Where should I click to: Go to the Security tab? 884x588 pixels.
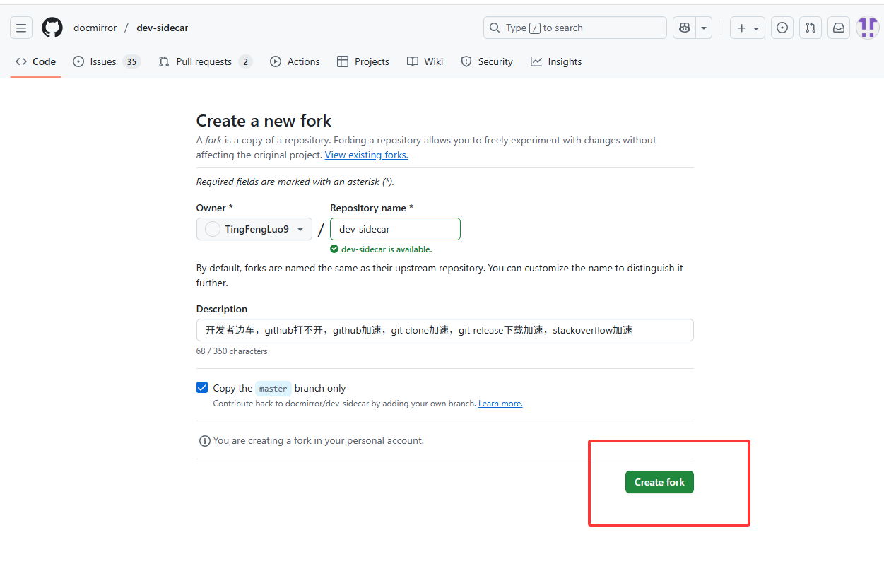pos(487,62)
